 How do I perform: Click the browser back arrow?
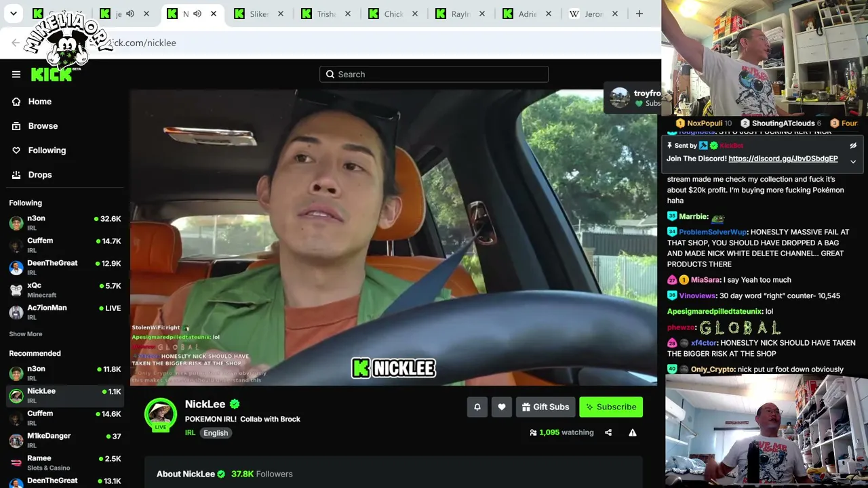(x=16, y=43)
